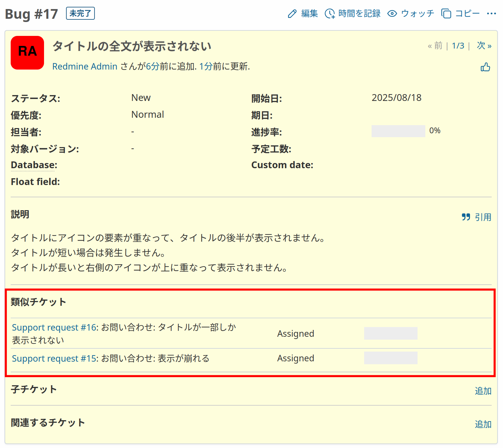The image size is (503, 448).
Task: Click the 6分 added-time link
Action: (153, 66)
